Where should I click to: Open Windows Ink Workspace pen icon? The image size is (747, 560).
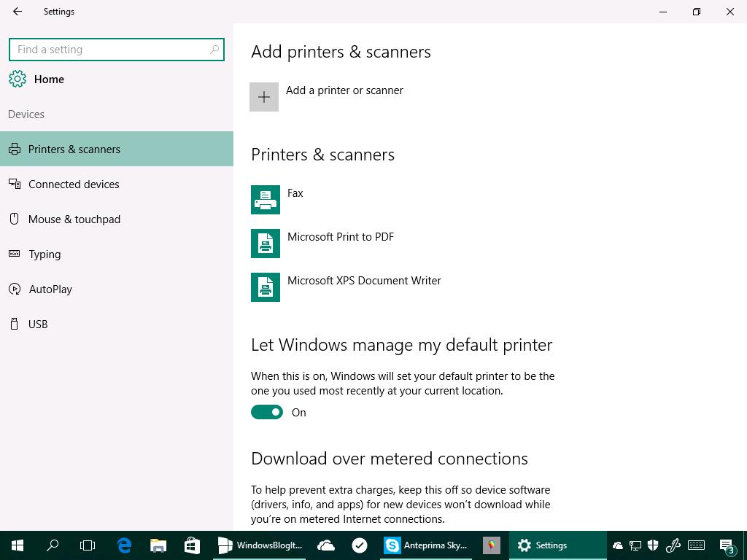(672, 545)
